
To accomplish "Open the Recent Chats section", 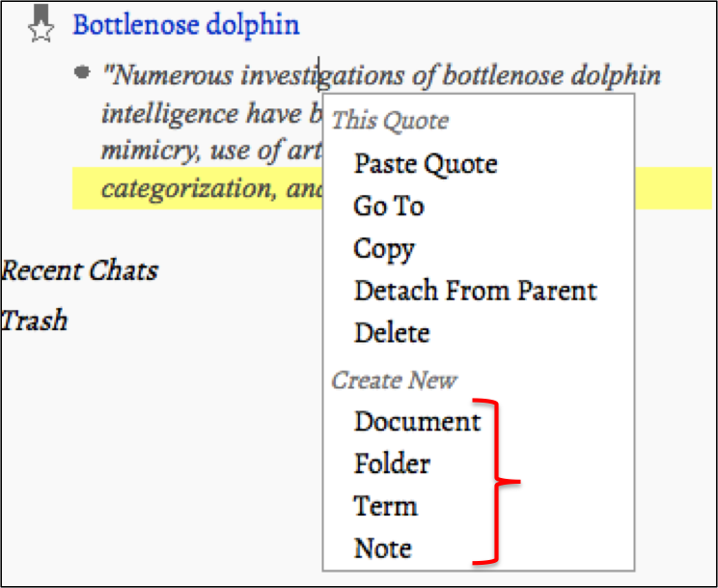I will (x=79, y=270).
